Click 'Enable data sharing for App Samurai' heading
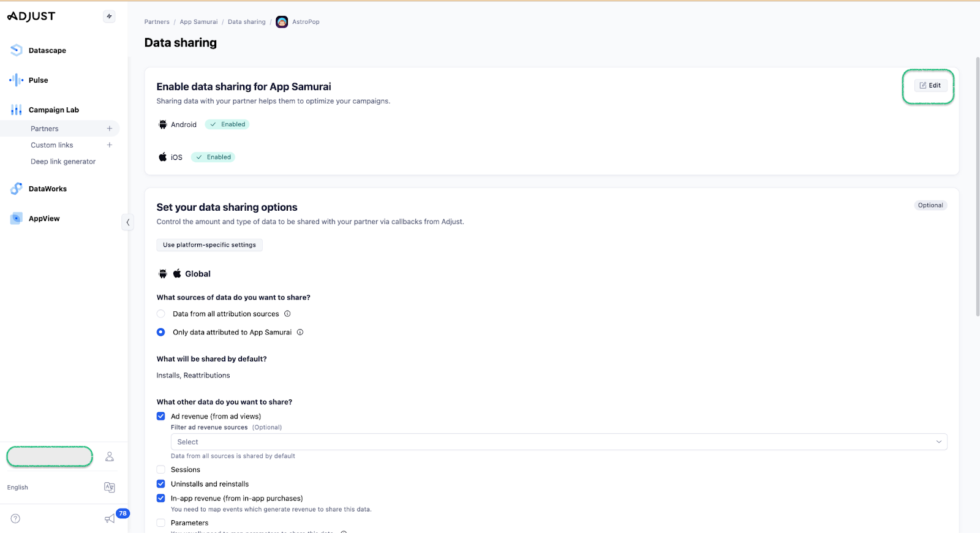980x533 pixels. pyautogui.click(x=244, y=87)
